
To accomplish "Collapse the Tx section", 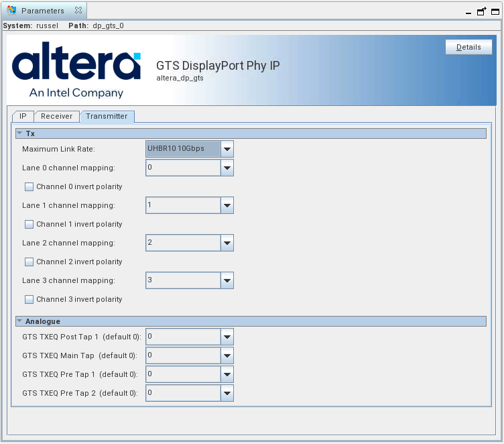I will tap(19, 133).
